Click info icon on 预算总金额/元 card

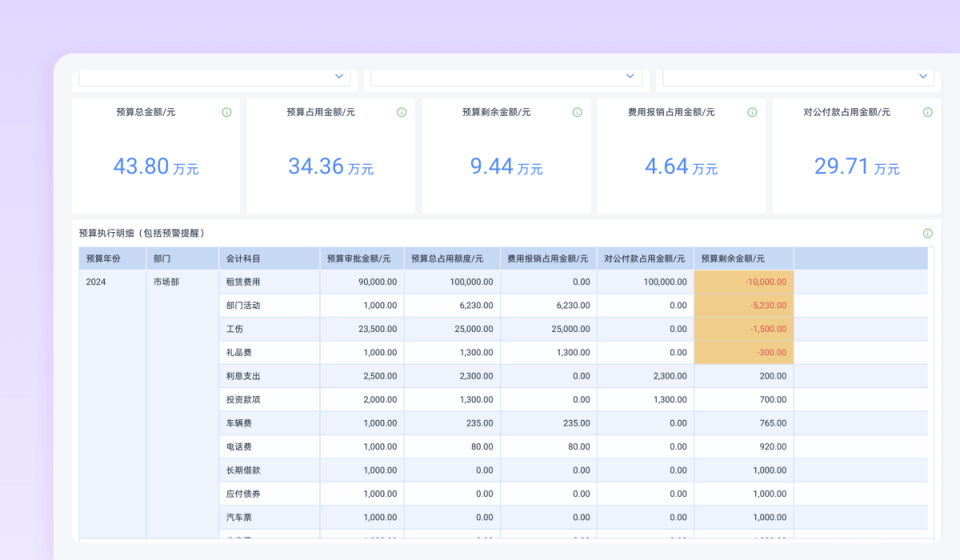226,113
